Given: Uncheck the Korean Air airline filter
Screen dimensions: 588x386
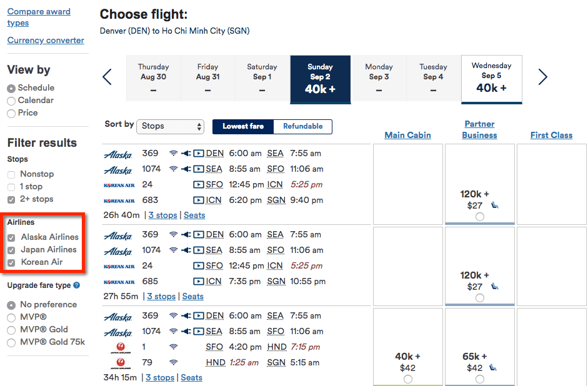Looking at the screenshot, I should click(11, 262).
